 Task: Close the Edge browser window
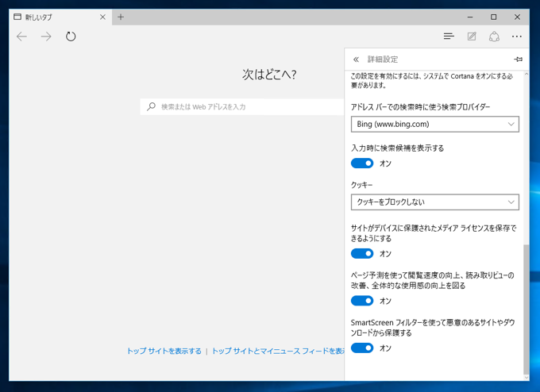pyautogui.click(x=517, y=17)
